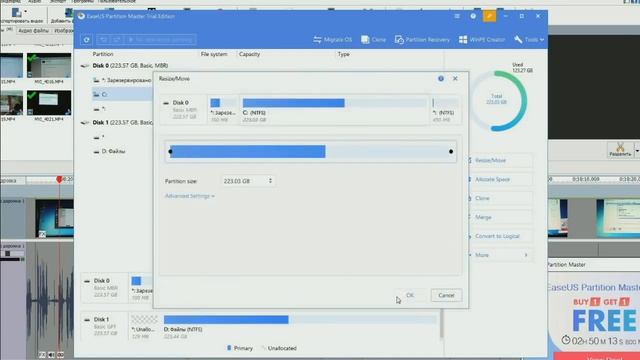640x360 pixels.
Task: Click the File system column header
Action: 214,54
